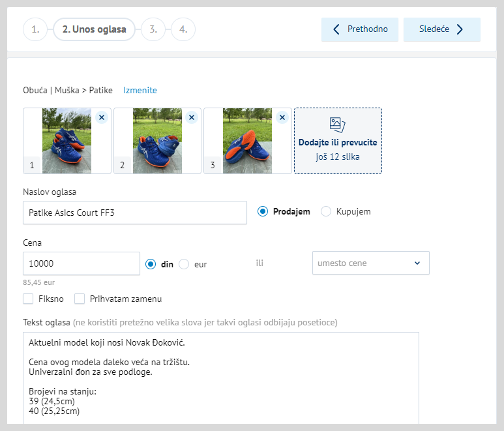Click the photo number 1 badge

pos(32,165)
